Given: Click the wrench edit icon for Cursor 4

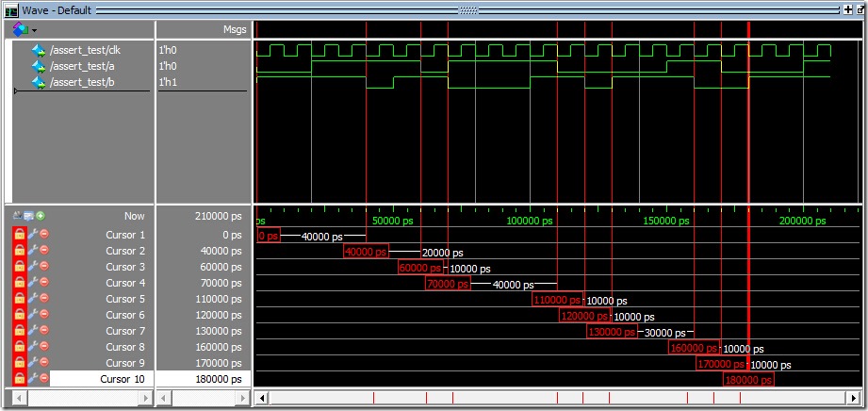Looking at the screenshot, I should pyautogui.click(x=32, y=283).
